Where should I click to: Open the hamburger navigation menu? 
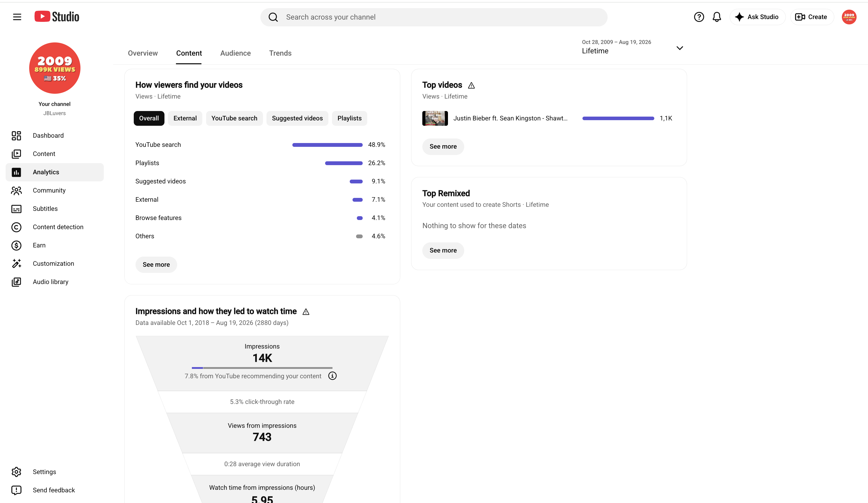17,17
